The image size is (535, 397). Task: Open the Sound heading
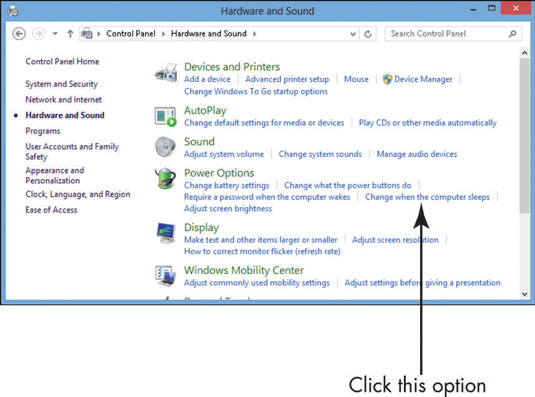[199, 142]
